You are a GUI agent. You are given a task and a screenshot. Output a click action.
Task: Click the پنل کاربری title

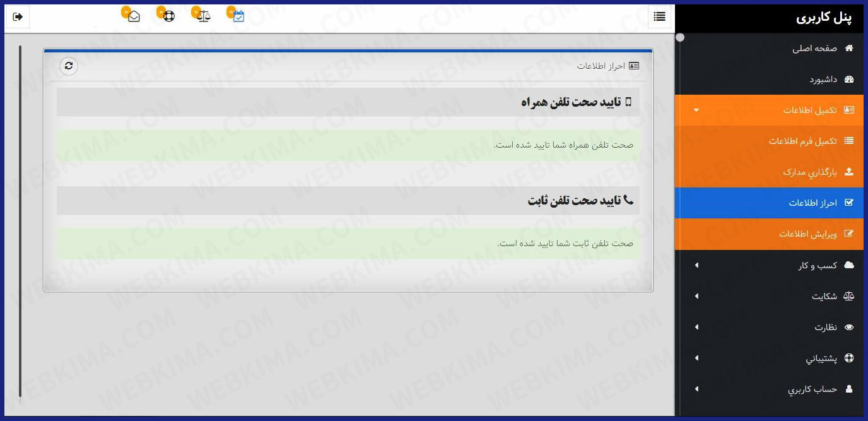pos(824,18)
